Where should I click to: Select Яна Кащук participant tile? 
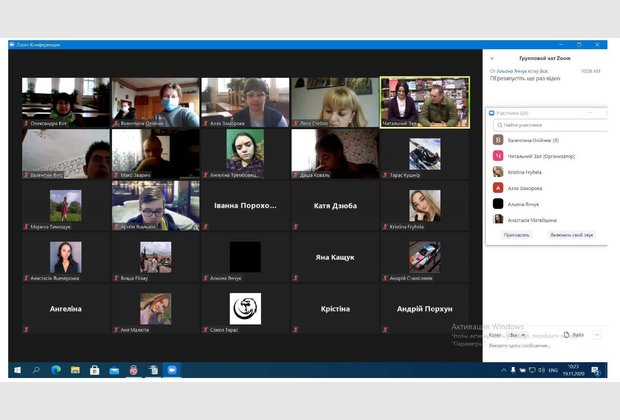(335, 257)
